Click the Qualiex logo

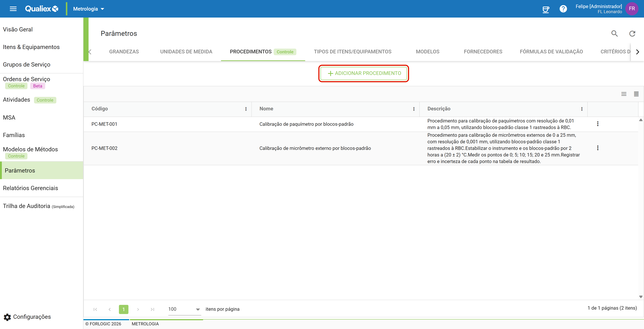(x=42, y=9)
